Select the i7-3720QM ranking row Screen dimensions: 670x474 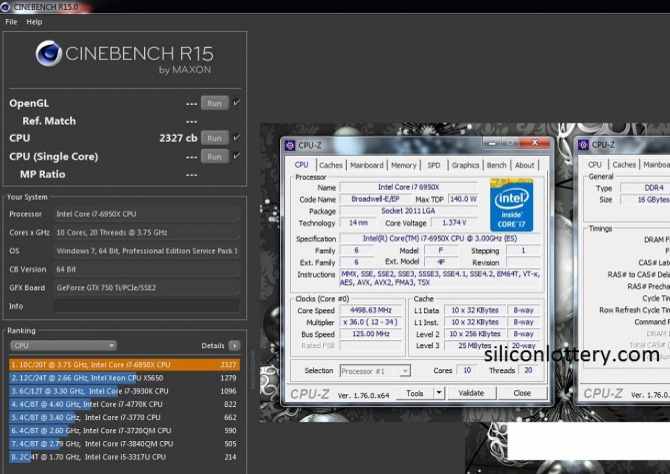click(124, 430)
